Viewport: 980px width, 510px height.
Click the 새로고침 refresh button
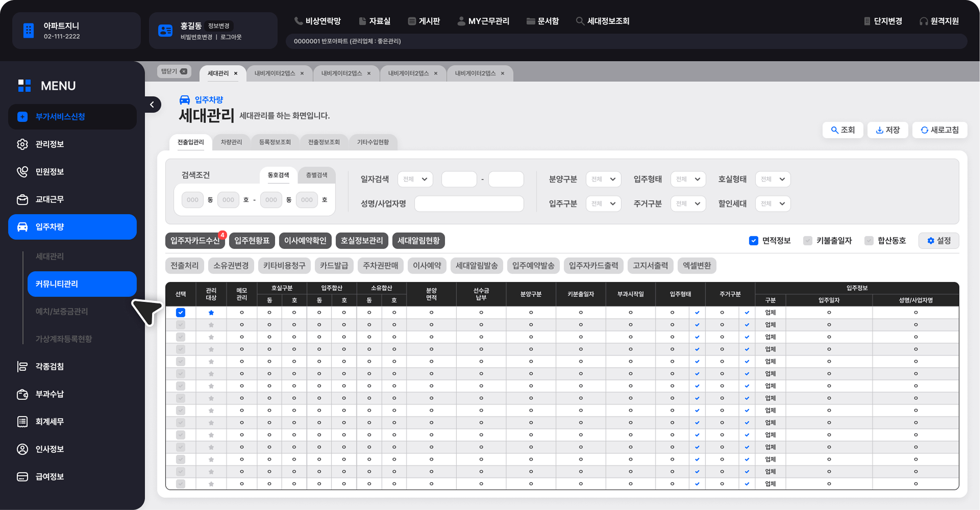coord(940,130)
